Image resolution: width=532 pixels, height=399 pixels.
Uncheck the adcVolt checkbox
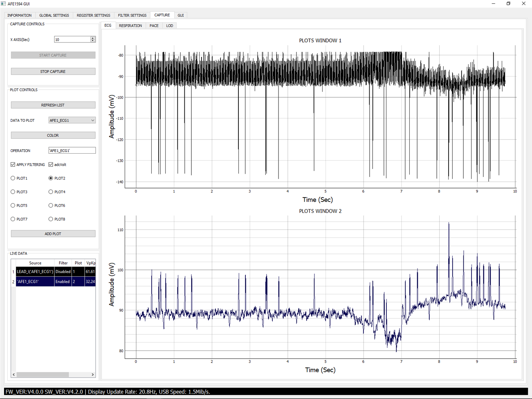click(x=51, y=165)
